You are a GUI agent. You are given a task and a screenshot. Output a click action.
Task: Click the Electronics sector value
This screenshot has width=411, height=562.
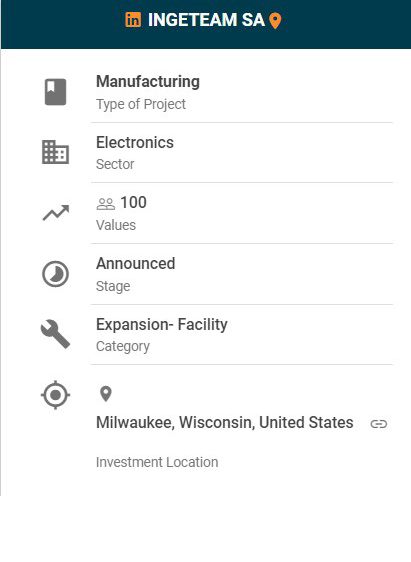coord(135,143)
